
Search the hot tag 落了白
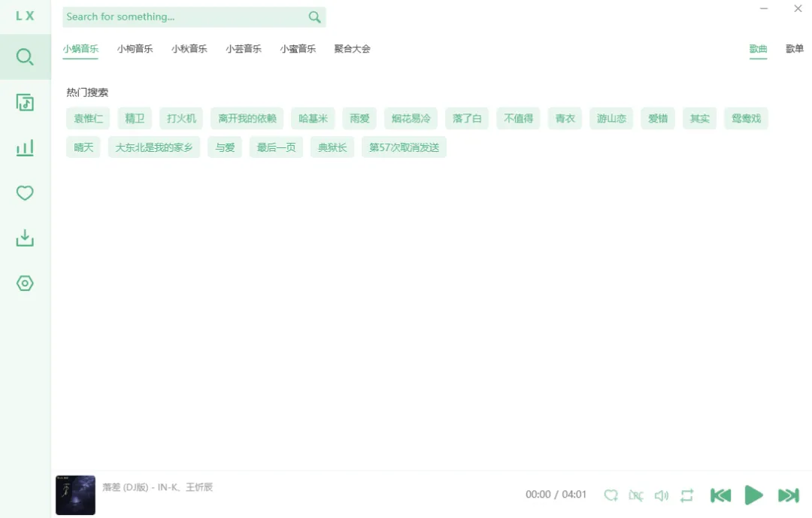coord(467,119)
